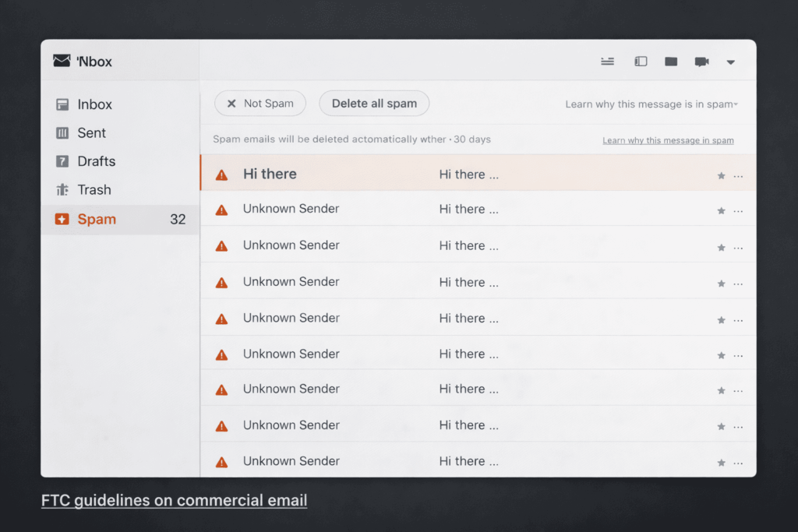Open more options on highlighted Hi there email
Screen dimensions: 798x532
(738, 176)
